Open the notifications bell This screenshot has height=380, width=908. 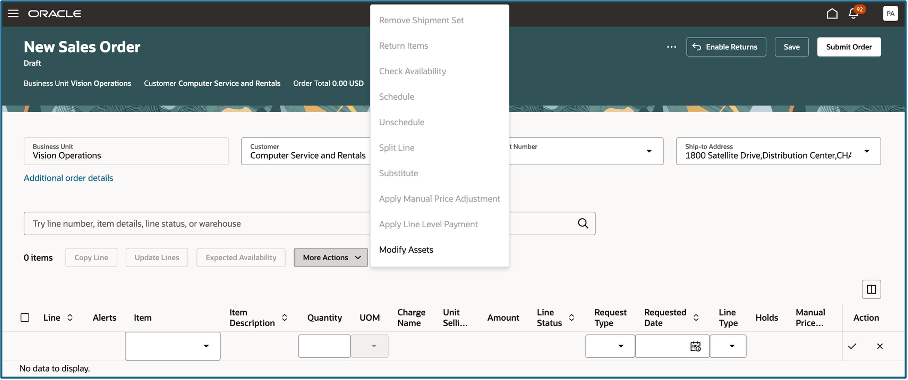click(854, 13)
